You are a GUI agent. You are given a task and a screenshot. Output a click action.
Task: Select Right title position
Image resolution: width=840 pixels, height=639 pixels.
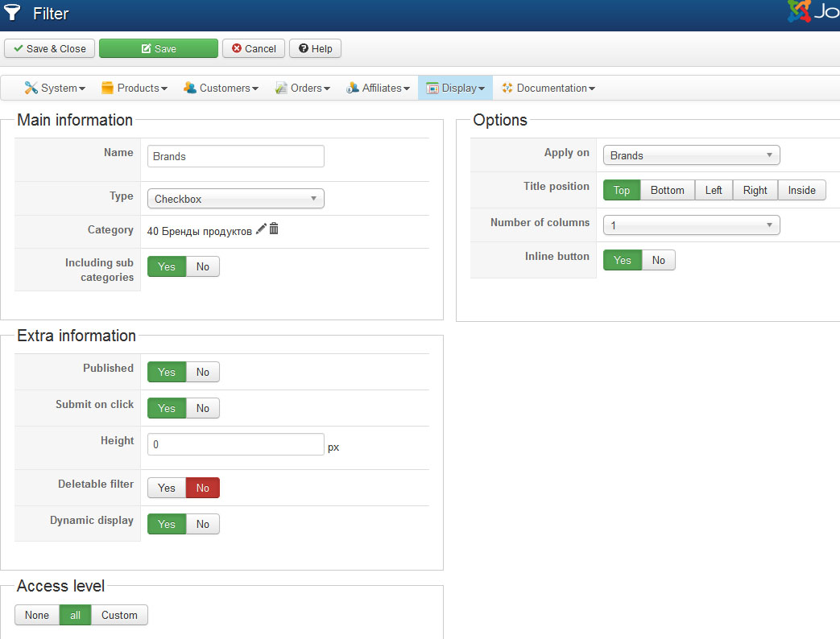[x=755, y=190]
